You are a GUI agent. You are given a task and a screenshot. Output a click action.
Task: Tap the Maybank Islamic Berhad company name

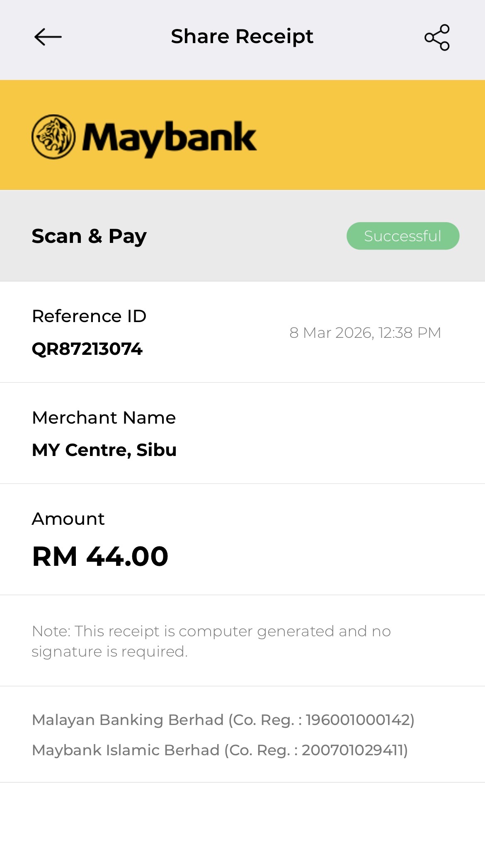(126, 750)
